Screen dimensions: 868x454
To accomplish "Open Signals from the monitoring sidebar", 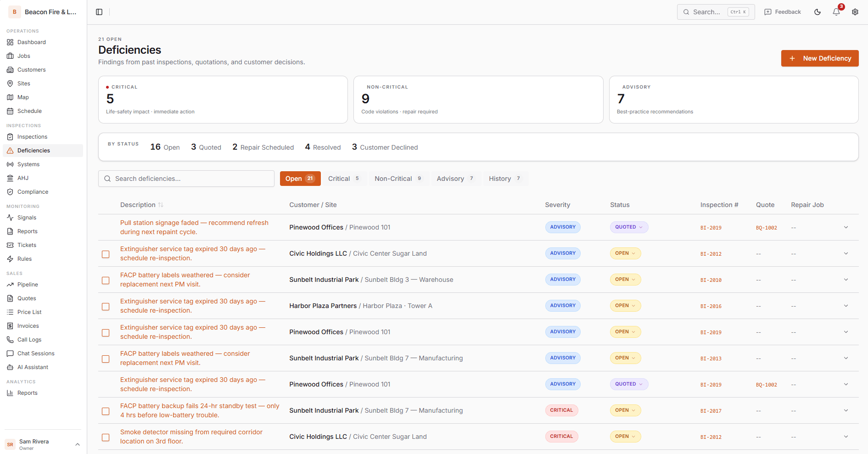I will [x=27, y=218].
